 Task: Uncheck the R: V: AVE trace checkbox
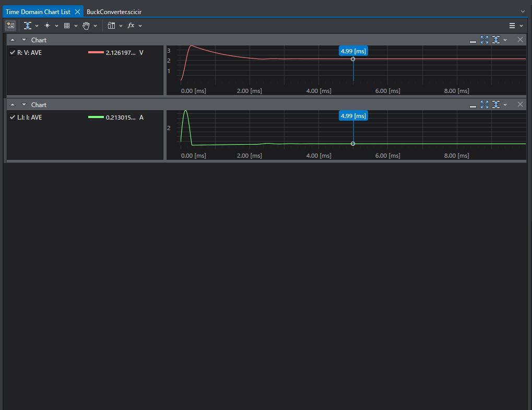pyautogui.click(x=12, y=52)
